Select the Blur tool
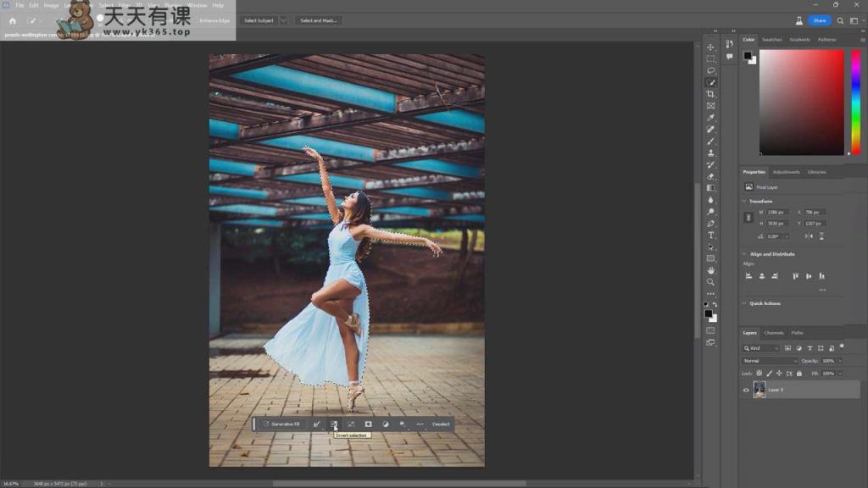The image size is (868, 488). click(x=711, y=200)
